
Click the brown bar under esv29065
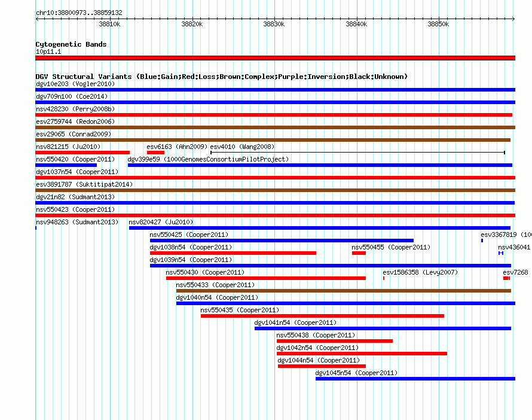tap(273, 140)
